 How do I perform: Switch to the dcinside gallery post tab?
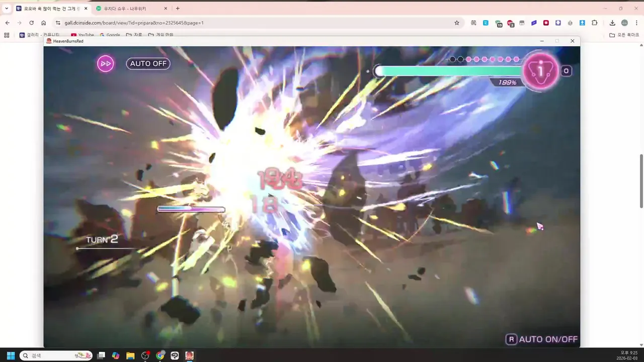[52, 9]
